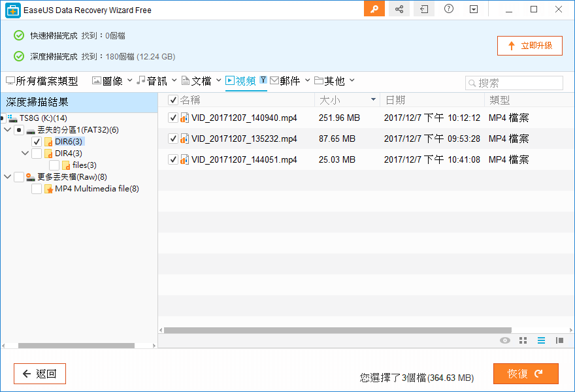The width and height of the screenshot is (575, 392).
Task: Collapse the 丟失的分區1(FAT32) tree node
Action: (x=7, y=129)
